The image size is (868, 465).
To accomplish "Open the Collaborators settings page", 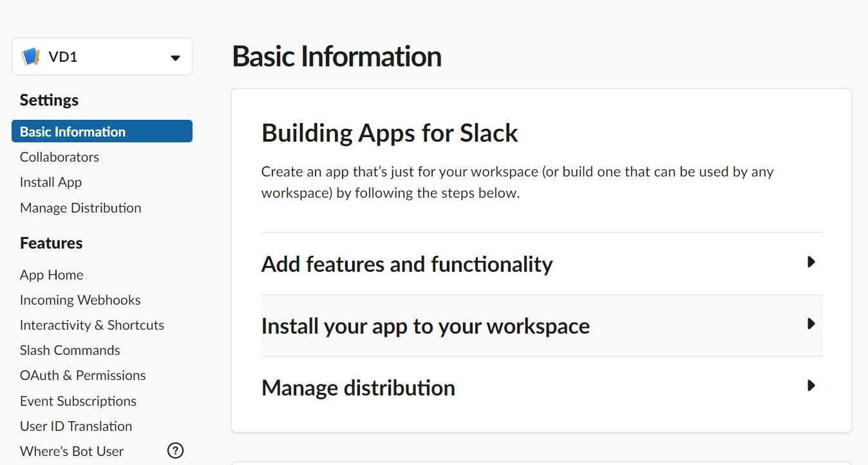I will click(59, 157).
